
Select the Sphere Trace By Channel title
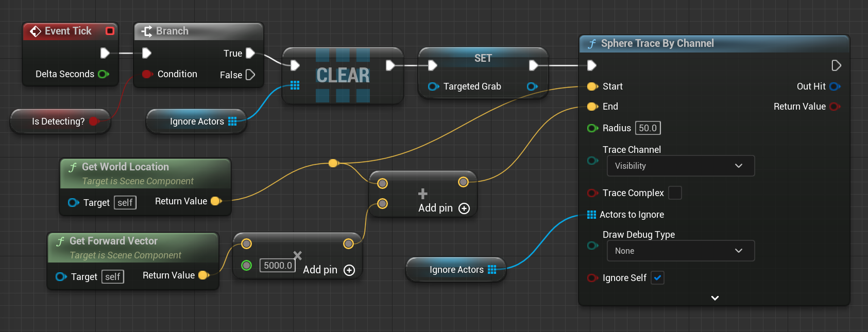pos(657,43)
